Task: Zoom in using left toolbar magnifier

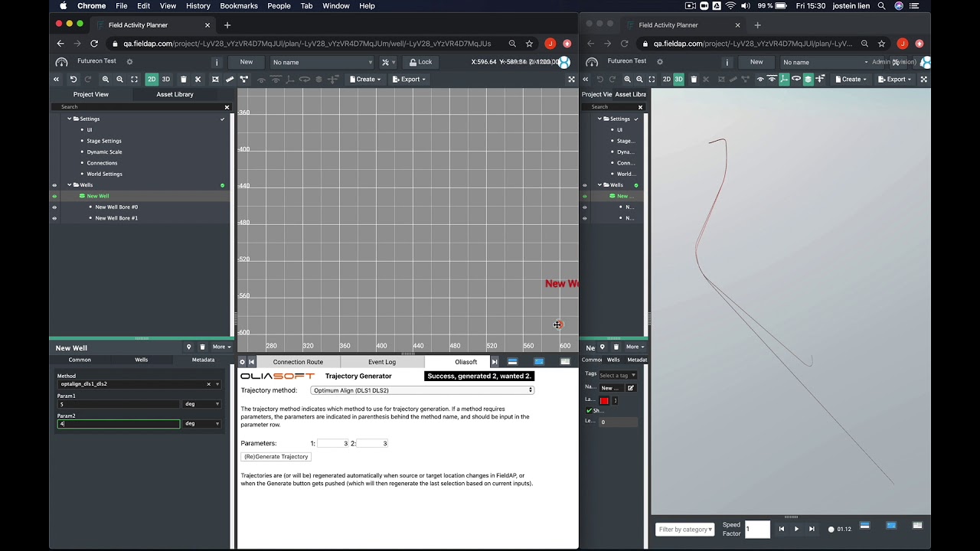Action: click(x=106, y=79)
